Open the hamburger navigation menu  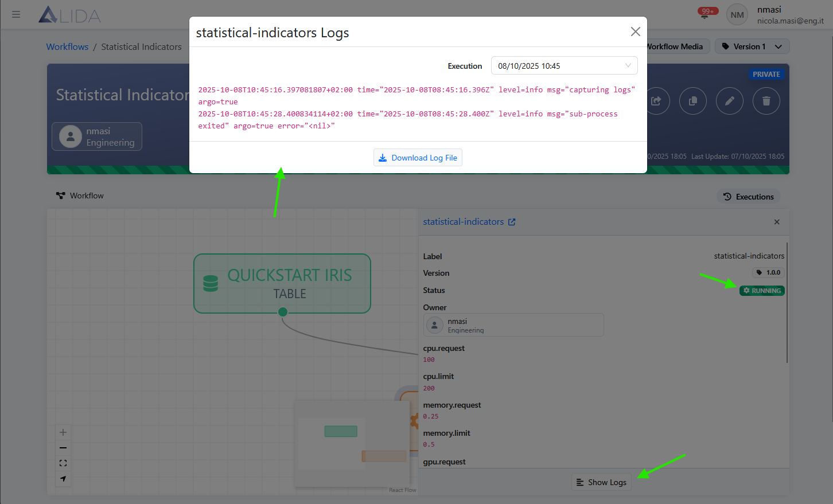click(x=16, y=14)
